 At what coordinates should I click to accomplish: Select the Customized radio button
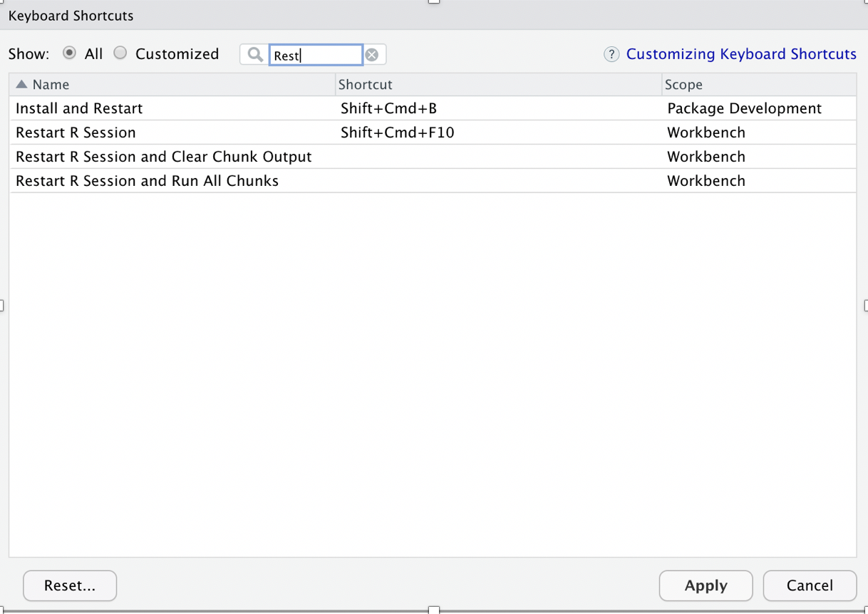coord(120,53)
